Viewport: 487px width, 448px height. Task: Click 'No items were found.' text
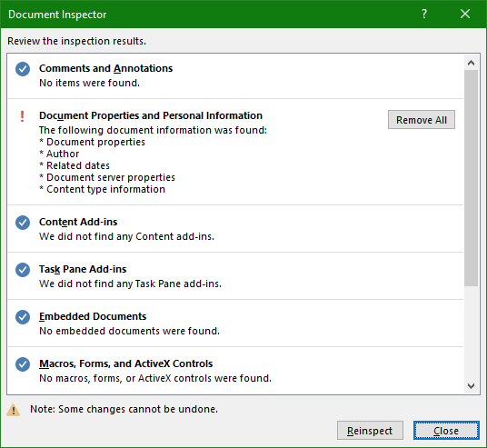tap(89, 83)
